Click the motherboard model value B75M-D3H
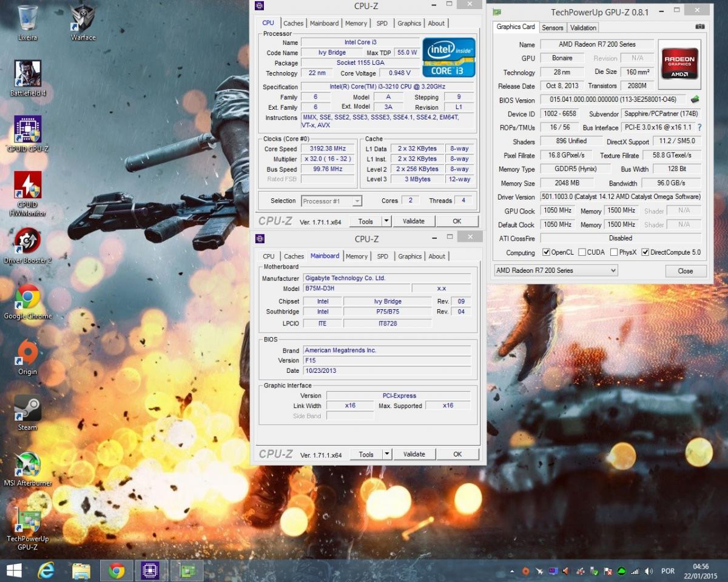Image resolution: width=728 pixels, height=582 pixels. coord(356,289)
